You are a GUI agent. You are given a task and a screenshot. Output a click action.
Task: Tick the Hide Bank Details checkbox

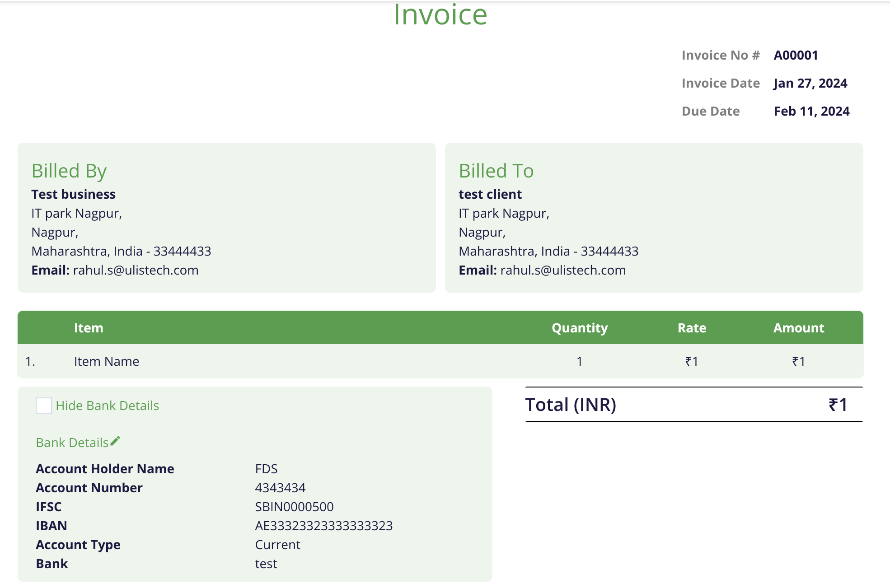pos(44,406)
